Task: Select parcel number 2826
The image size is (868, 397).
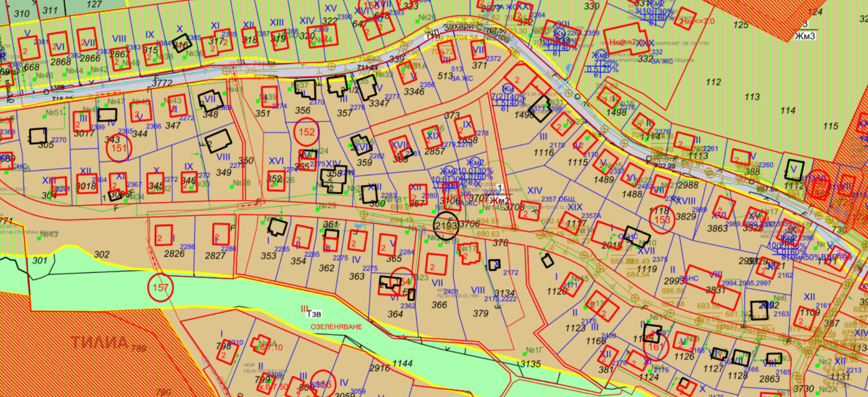Action: (174, 253)
